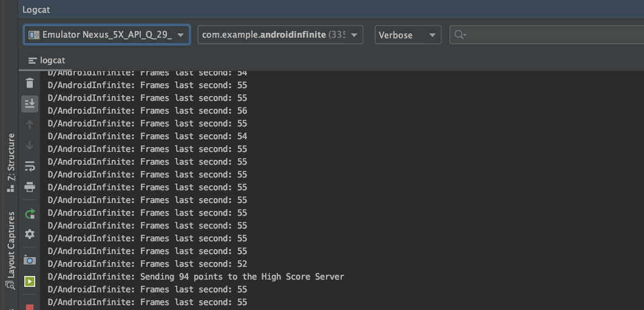The image size is (644, 310).
Task: Click the red stop icon
Action: point(29,305)
